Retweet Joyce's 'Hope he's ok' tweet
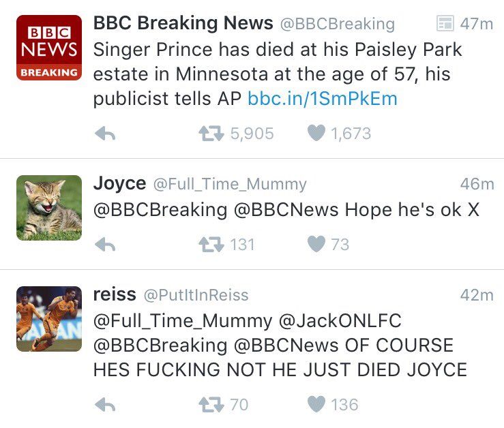This screenshot has height=428, width=504. tap(211, 244)
